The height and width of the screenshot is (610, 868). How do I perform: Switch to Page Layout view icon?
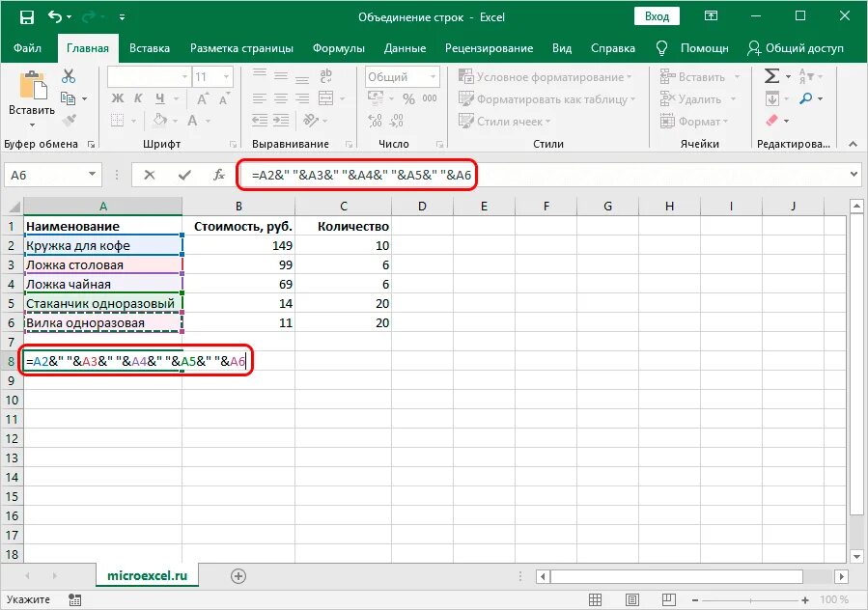[x=632, y=599]
